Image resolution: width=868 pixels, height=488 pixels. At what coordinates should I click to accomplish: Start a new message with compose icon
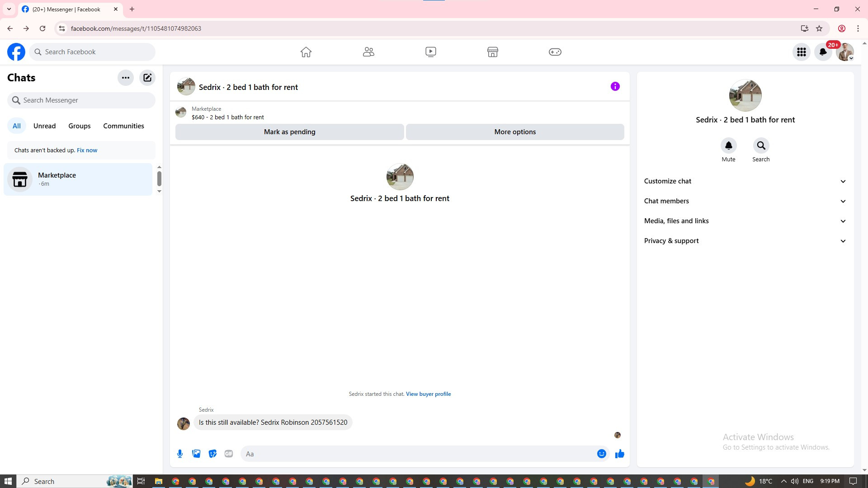(x=147, y=78)
